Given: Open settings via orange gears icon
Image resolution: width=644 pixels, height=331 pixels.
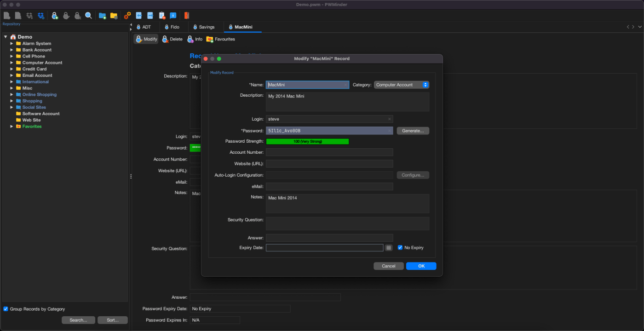Looking at the screenshot, I should tap(127, 16).
